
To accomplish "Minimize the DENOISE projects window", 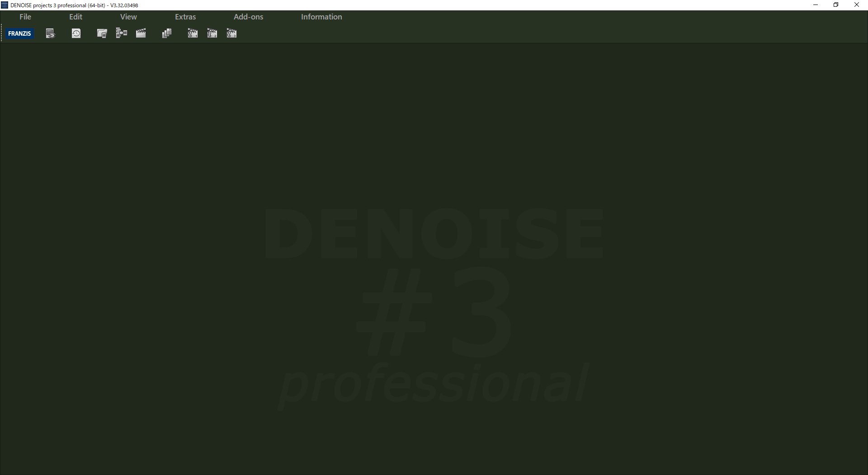I will pos(816,5).
